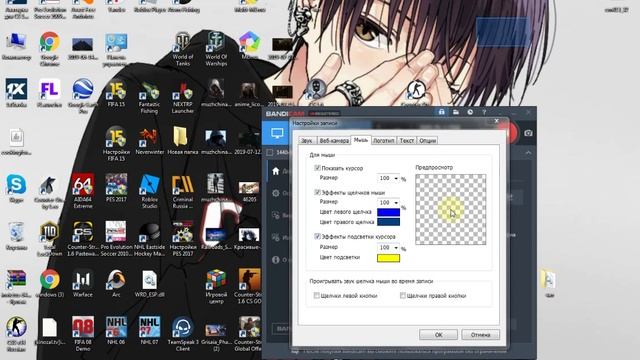
Task: Open Arc desktop shortcut
Action: click(x=116, y=283)
